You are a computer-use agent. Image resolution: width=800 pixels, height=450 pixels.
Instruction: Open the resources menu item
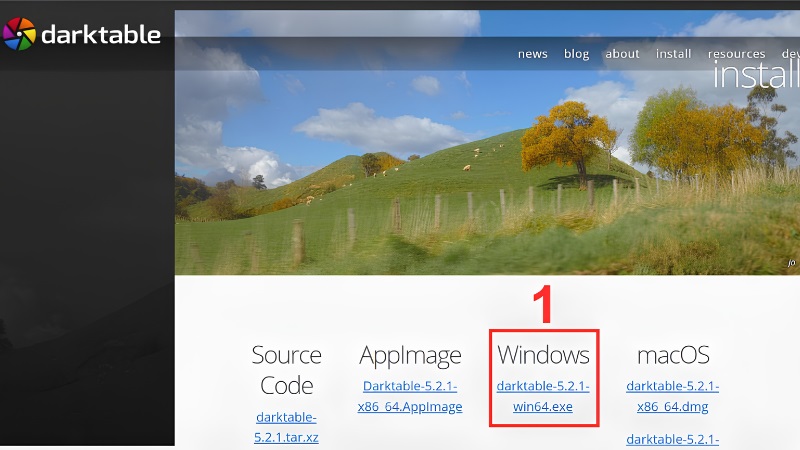[736, 54]
